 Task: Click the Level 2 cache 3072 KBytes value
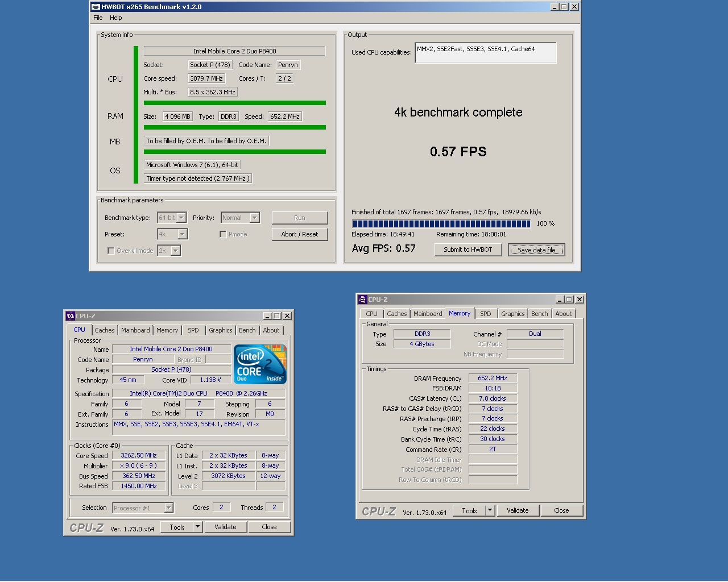229,476
